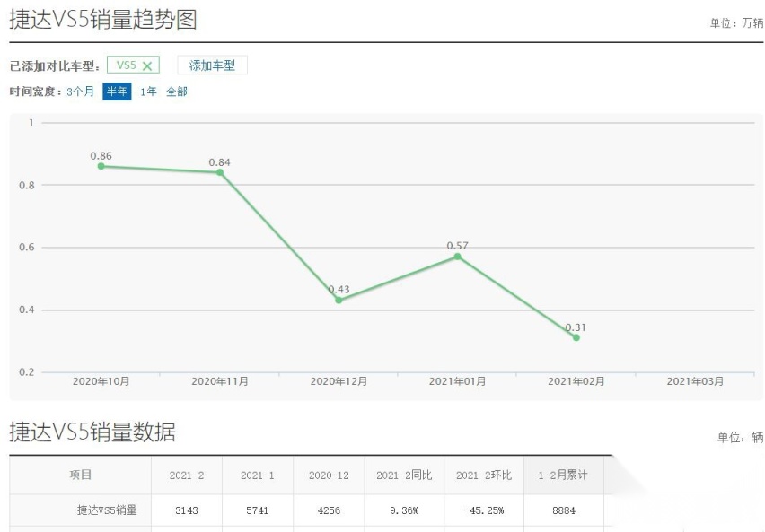The height and width of the screenshot is (532, 765).
Task: Click the 2021年03月 axis label
Action: (x=695, y=381)
